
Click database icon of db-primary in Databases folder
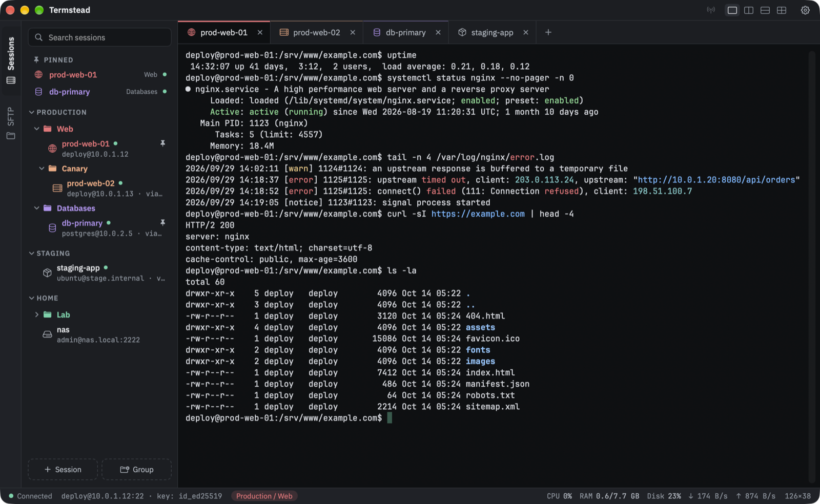pos(52,228)
